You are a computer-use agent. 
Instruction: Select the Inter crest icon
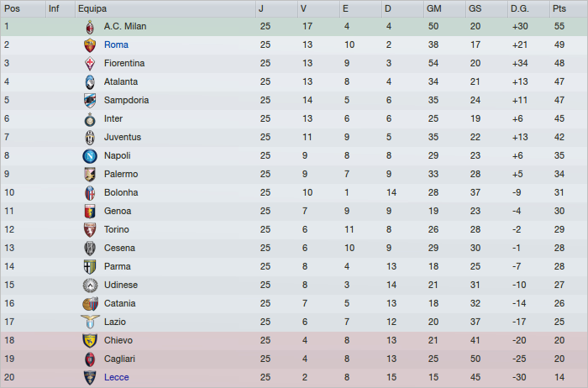coord(90,118)
